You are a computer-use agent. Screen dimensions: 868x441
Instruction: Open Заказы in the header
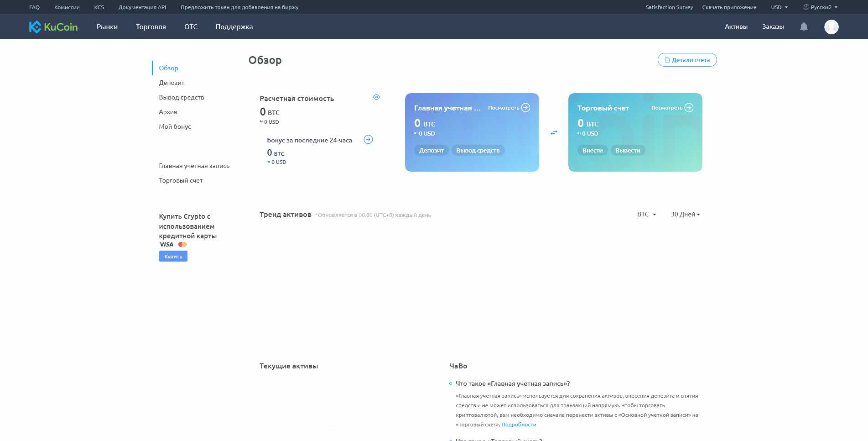coord(773,27)
